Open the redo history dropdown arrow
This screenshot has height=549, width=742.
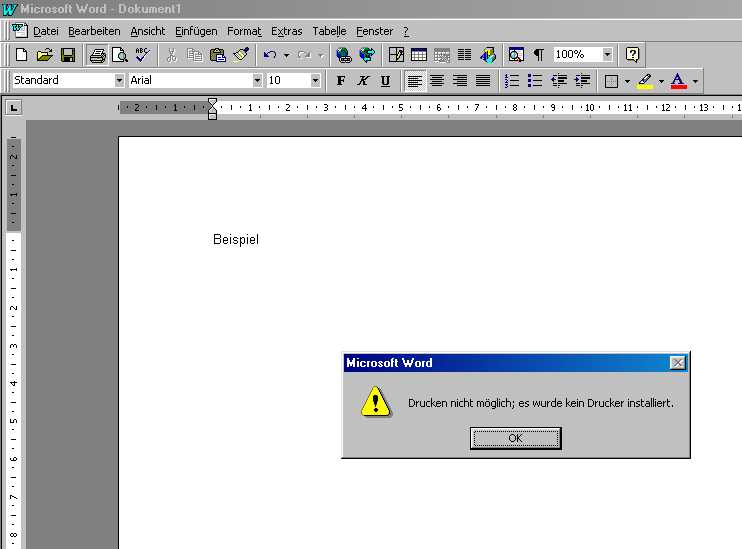[x=321, y=55]
